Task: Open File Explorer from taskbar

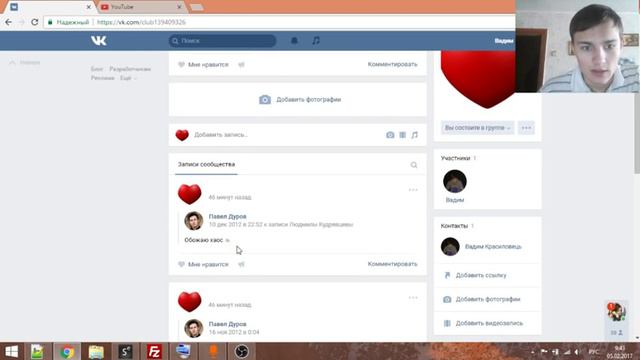Action: click(96, 351)
